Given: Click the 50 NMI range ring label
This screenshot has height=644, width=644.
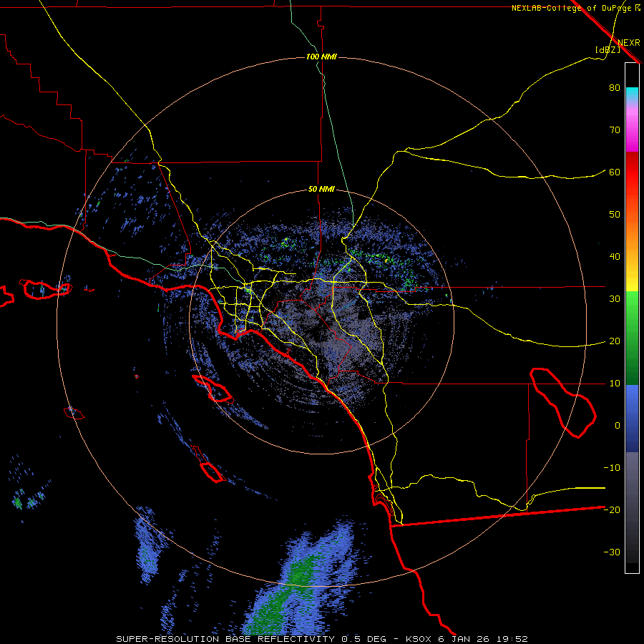Looking at the screenshot, I should click(x=321, y=190).
